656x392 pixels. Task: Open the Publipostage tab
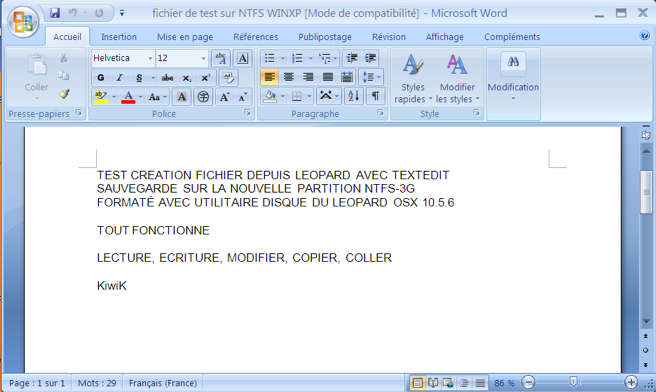[325, 37]
